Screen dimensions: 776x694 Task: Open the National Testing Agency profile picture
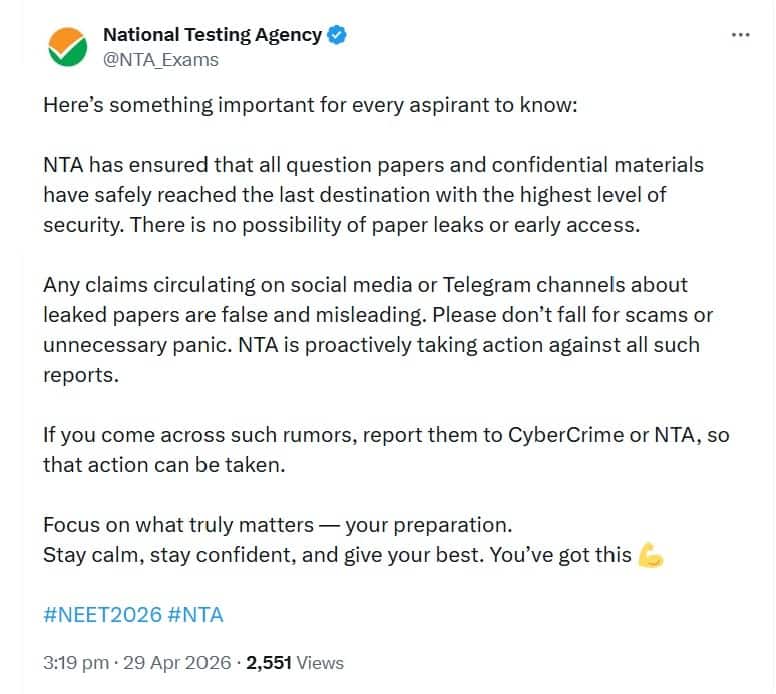coord(68,47)
